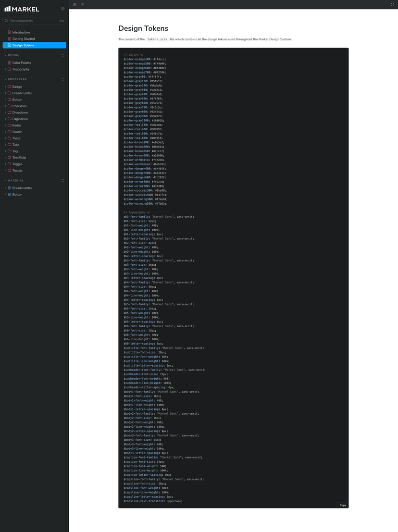
Task: Copy the tokens code block
Action: [343, 505]
